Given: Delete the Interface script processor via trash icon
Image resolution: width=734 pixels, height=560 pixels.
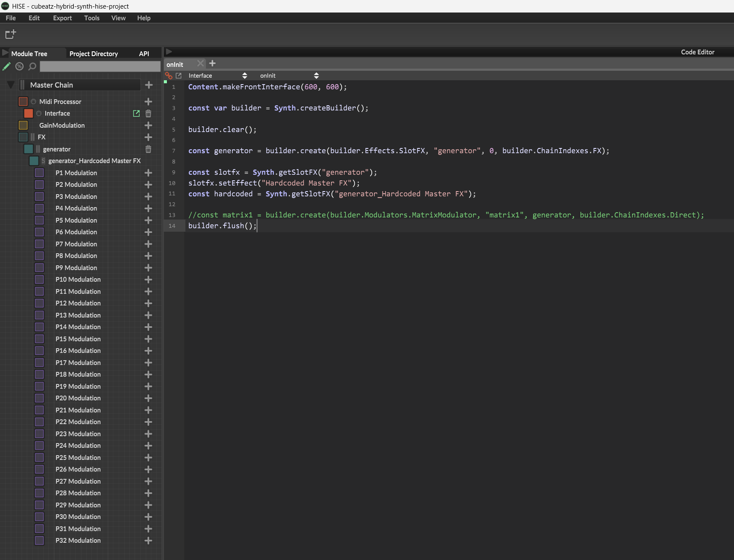Looking at the screenshot, I should point(148,113).
